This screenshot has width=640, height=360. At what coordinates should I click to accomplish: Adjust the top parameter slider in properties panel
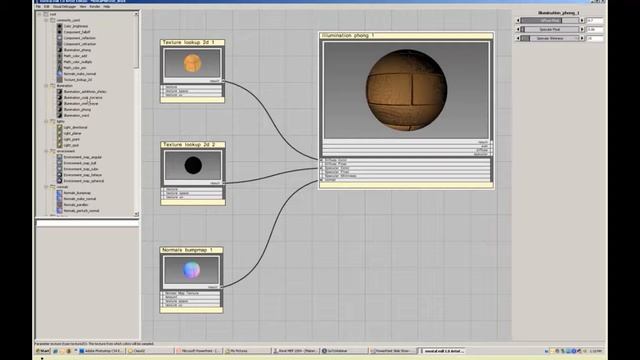(x=550, y=20)
